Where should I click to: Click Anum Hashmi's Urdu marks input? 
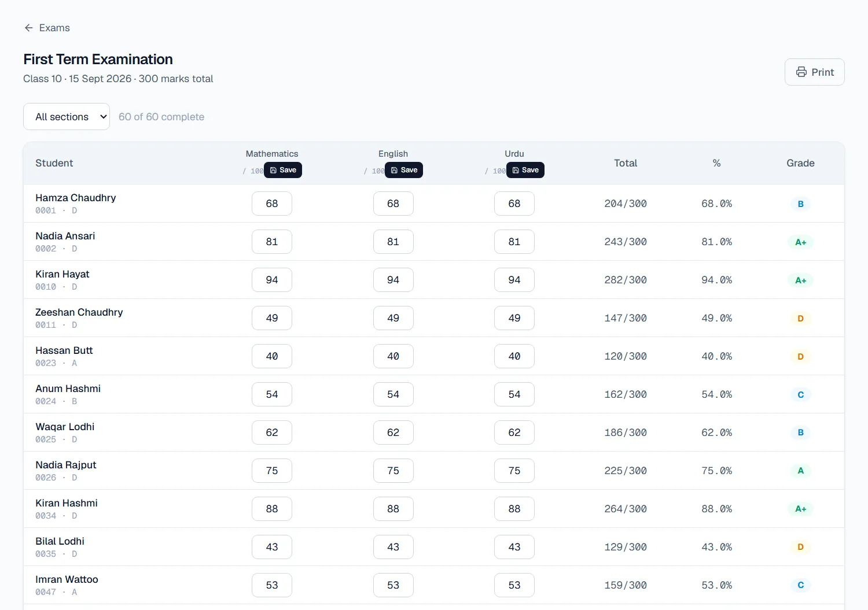coord(514,394)
